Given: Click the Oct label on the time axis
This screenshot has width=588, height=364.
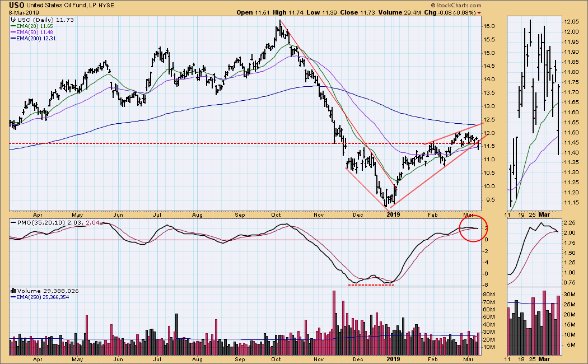Looking at the screenshot, I should click(x=277, y=213).
